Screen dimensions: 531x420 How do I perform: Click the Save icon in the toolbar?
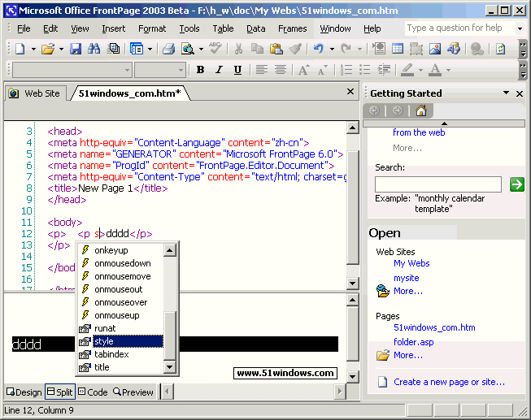(76, 49)
